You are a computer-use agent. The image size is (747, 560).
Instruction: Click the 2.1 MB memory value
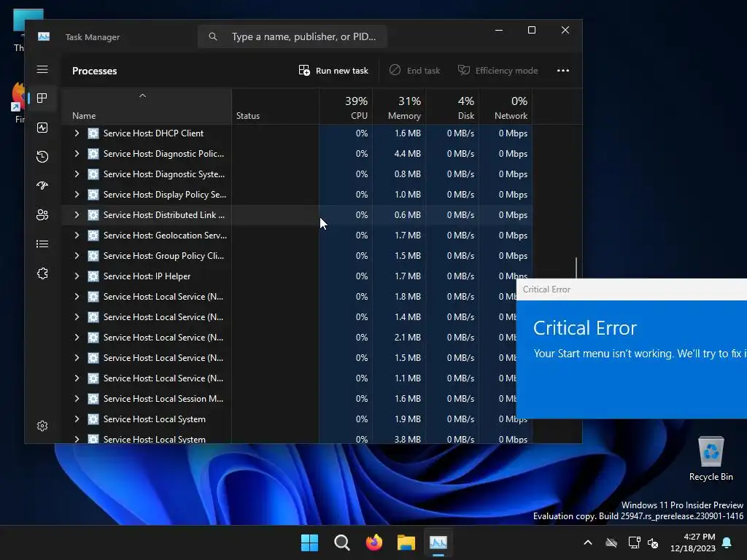tap(407, 338)
